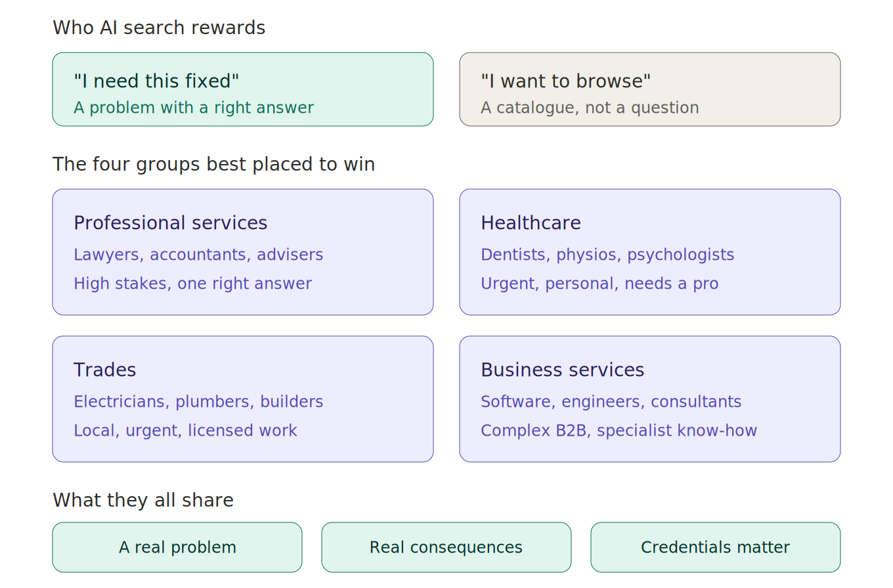Click the "A real problem" pill
Screen dimensions: 893x588
click(x=177, y=547)
